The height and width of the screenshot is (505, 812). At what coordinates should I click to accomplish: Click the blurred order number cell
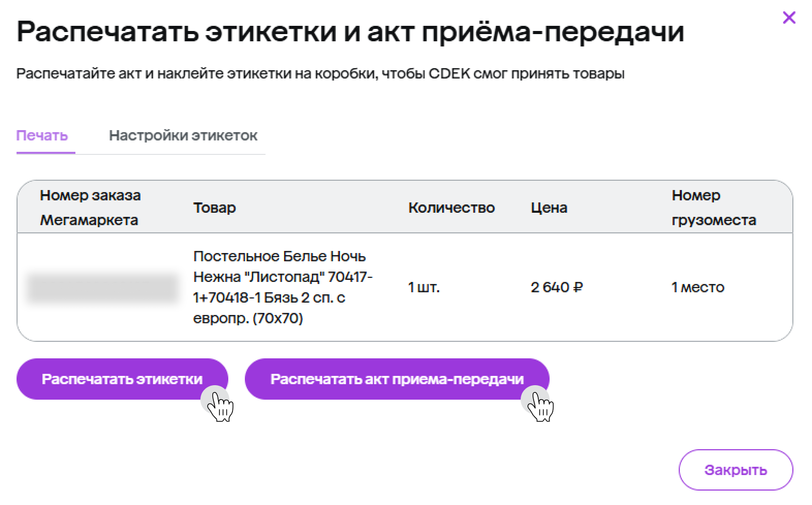102,288
